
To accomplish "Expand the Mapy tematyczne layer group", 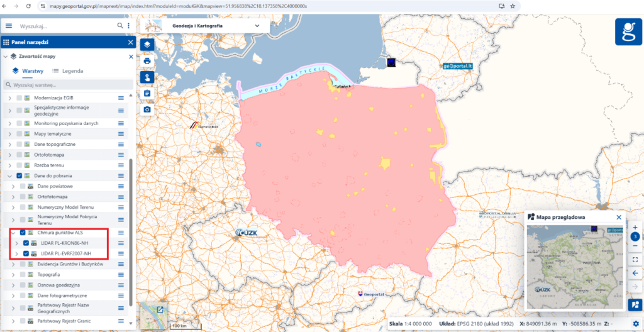I will point(9,134).
